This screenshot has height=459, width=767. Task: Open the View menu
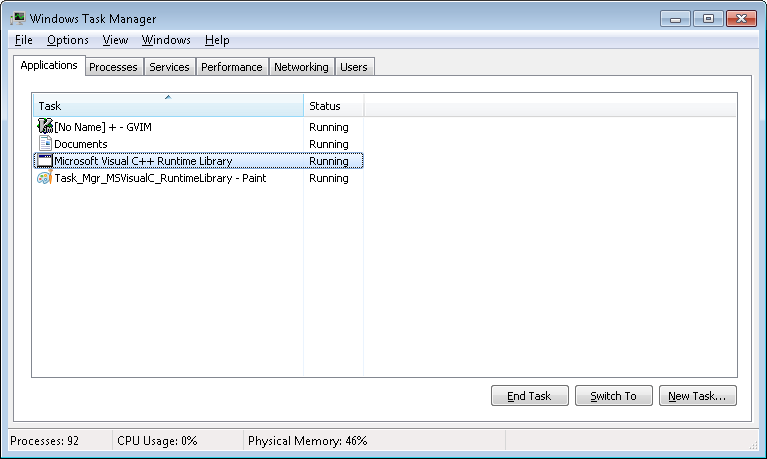pyautogui.click(x=115, y=40)
